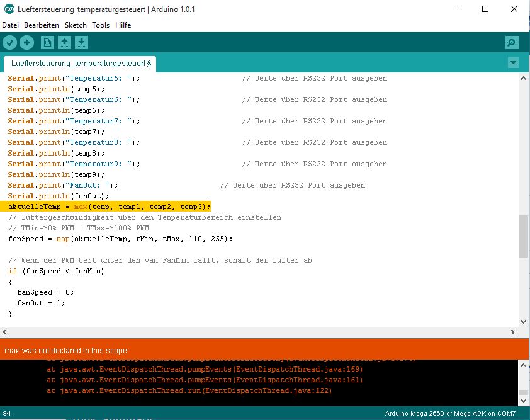This screenshot has width=530, height=420.
Task: Click the Lüftergeschwindigkeit comment line
Action: (x=145, y=217)
